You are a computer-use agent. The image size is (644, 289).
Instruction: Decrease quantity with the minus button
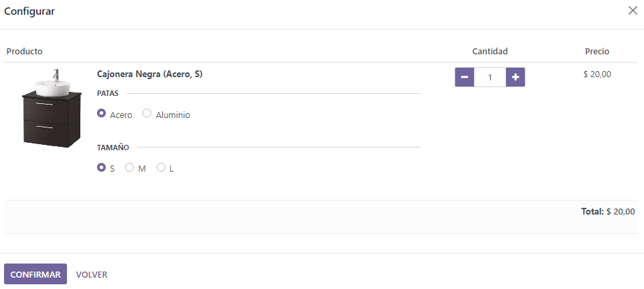coord(465,77)
